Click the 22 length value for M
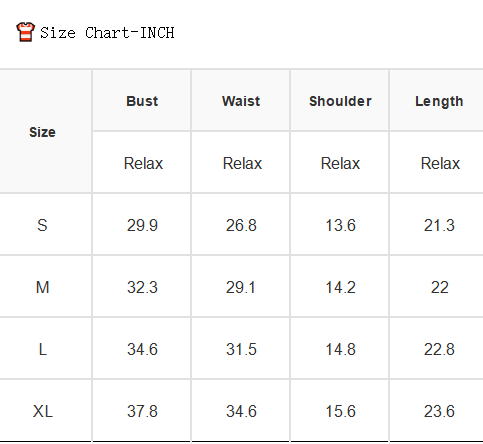This screenshot has width=483, height=444. [440, 287]
